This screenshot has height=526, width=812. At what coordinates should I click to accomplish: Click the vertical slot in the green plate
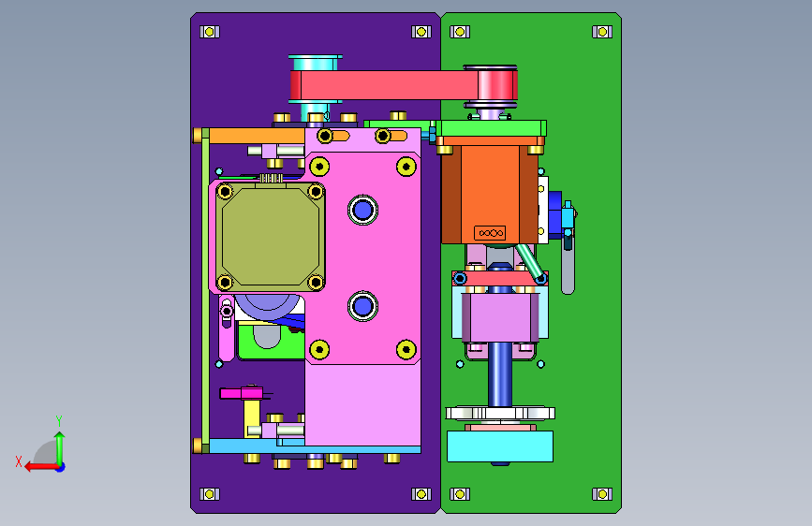568,270
